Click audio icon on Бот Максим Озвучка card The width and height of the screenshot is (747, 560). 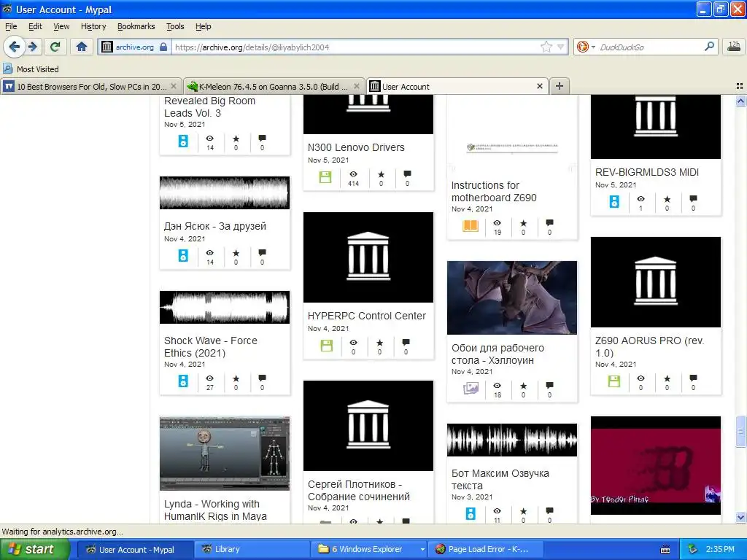tap(471, 514)
